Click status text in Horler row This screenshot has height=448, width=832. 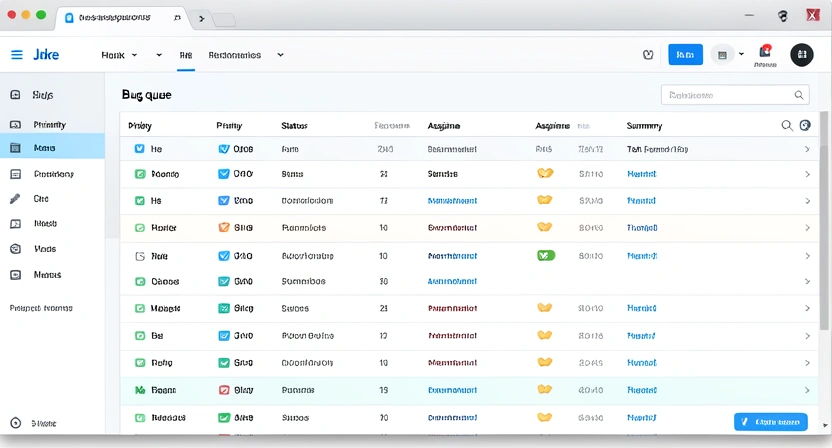[304, 228]
